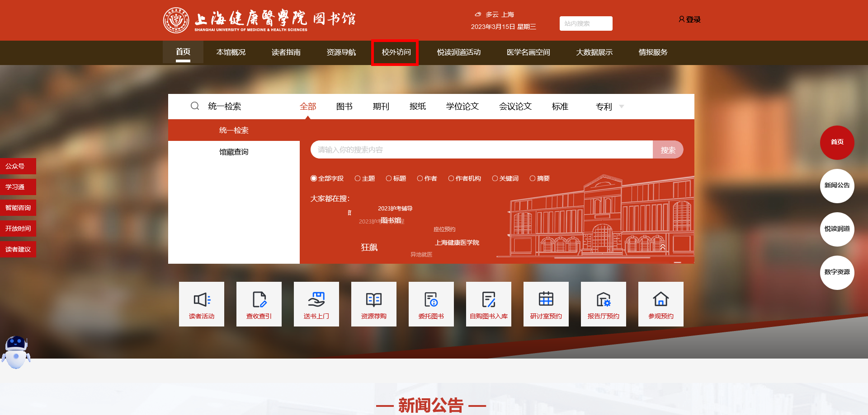
Task: Click the 数字资源 circular side button
Action: 837,272
